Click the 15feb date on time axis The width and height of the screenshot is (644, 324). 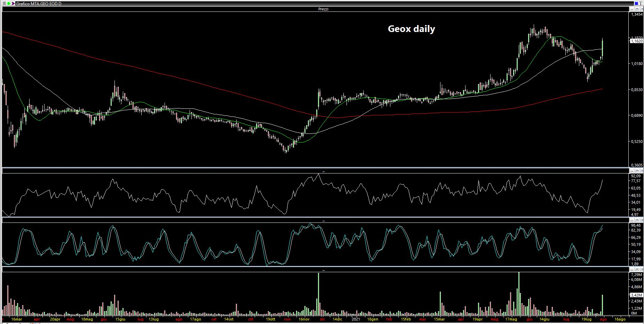[406, 319]
